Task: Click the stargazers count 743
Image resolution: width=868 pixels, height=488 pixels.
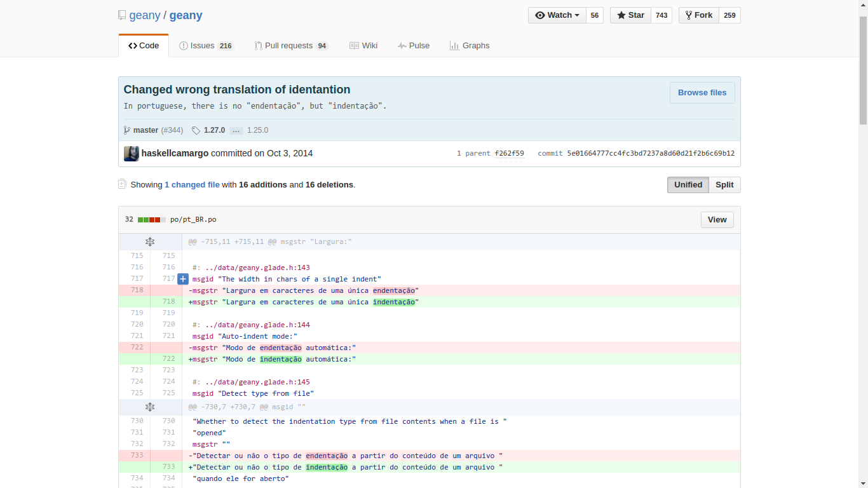Action: pos(661,15)
